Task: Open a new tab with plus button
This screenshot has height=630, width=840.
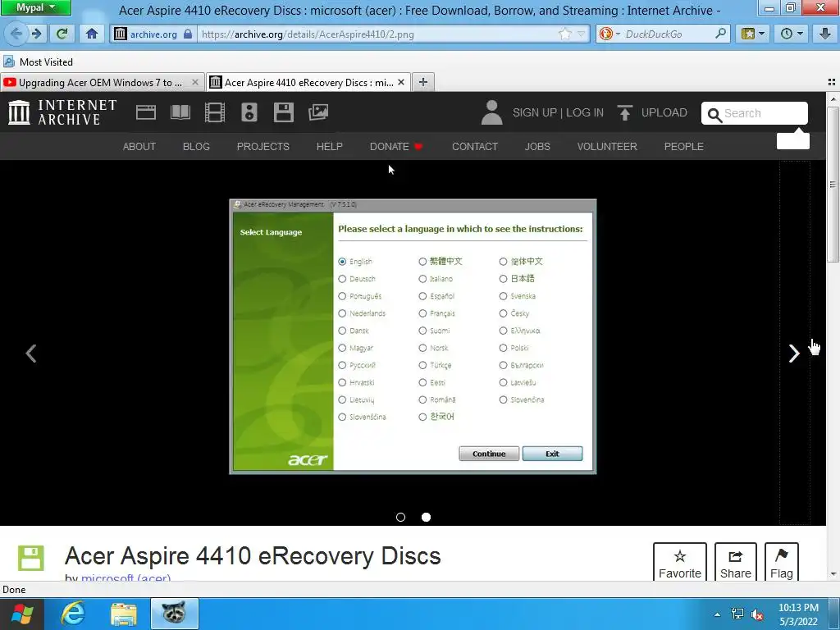Action: click(423, 82)
